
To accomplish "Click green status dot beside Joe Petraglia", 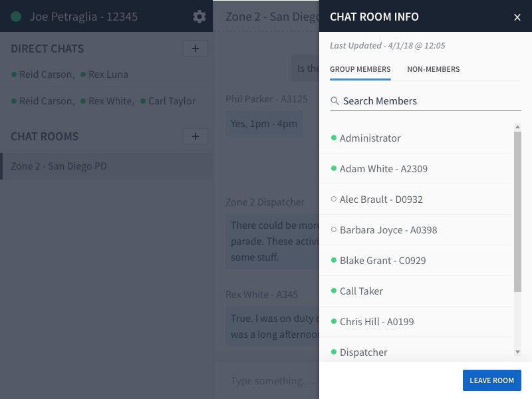I will (17, 17).
